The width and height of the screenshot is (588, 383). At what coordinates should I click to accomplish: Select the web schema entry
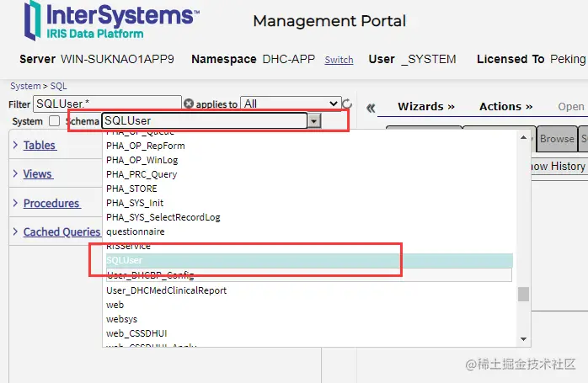pyautogui.click(x=115, y=305)
